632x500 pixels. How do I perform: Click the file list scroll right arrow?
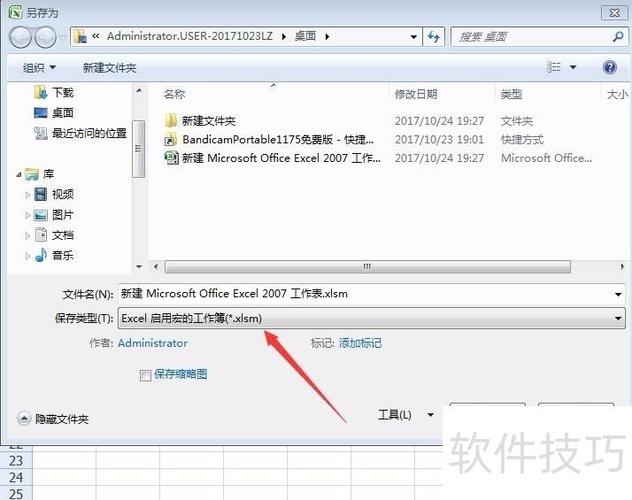pyautogui.click(x=622, y=267)
